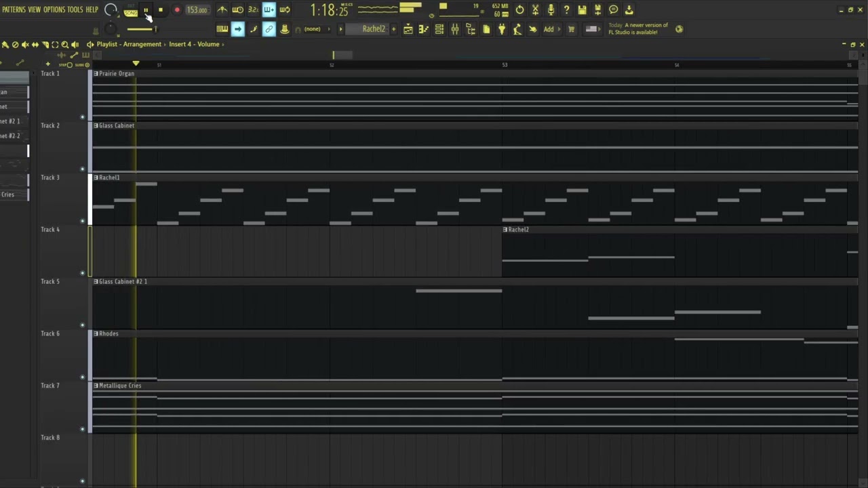Image resolution: width=868 pixels, height=488 pixels.
Task: Toggle the SLIDE option
Action: (x=81, y=65)
